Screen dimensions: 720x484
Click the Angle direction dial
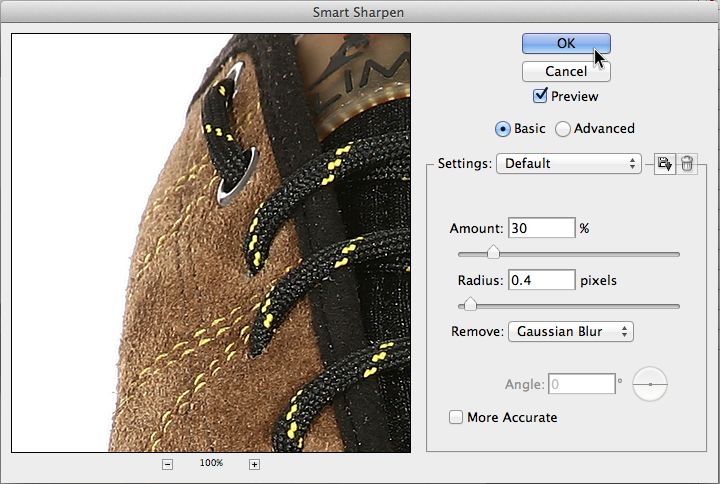pyautogui.click(x=650, y=383)
